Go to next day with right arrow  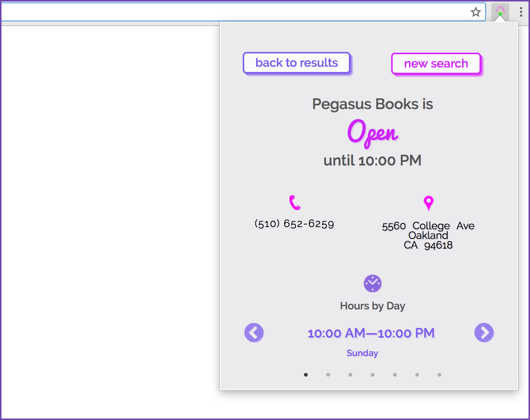point(484,332)
